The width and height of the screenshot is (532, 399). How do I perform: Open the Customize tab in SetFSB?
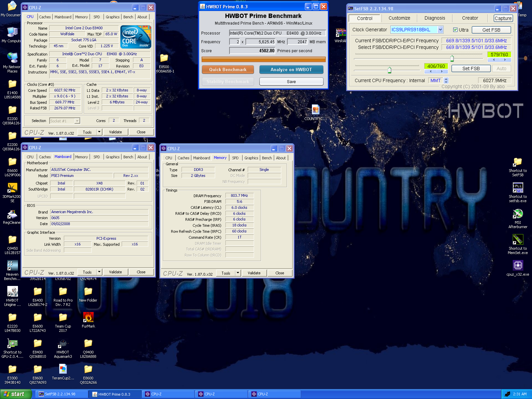(399, 18)
